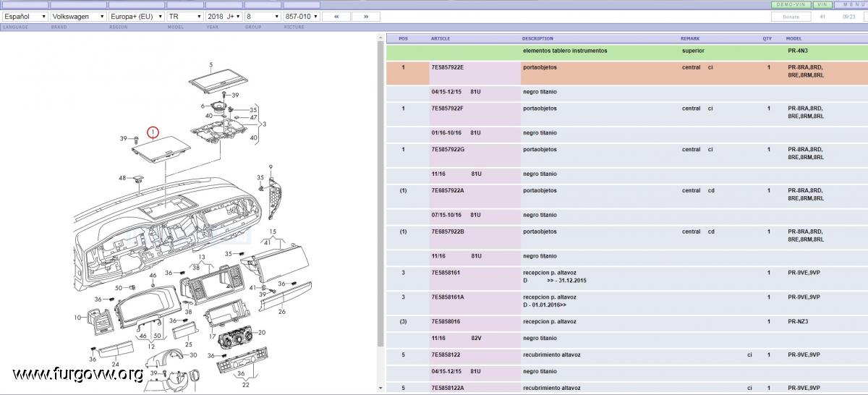Screen dimensions: 868x395
Task: Select article 7E5858122A in the parts list
Action: click(447, 388)
